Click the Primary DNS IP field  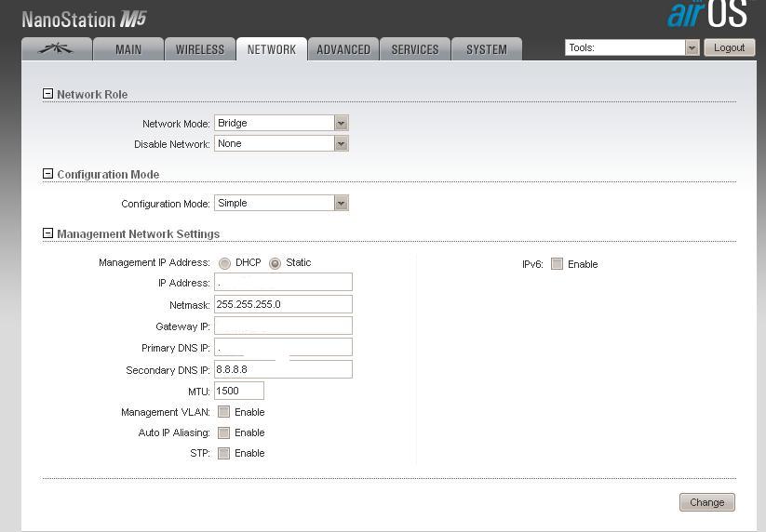[283, 347]
